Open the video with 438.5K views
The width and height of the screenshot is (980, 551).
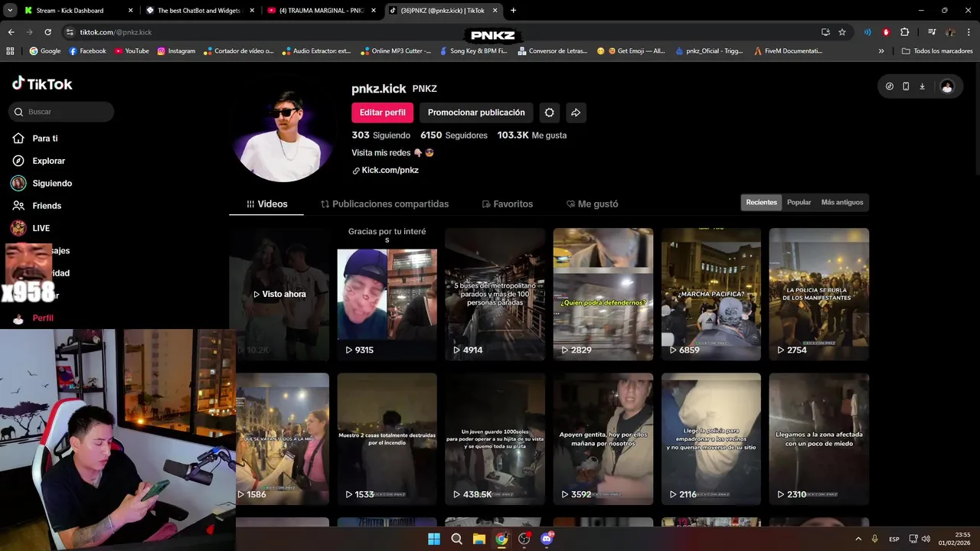495,439
